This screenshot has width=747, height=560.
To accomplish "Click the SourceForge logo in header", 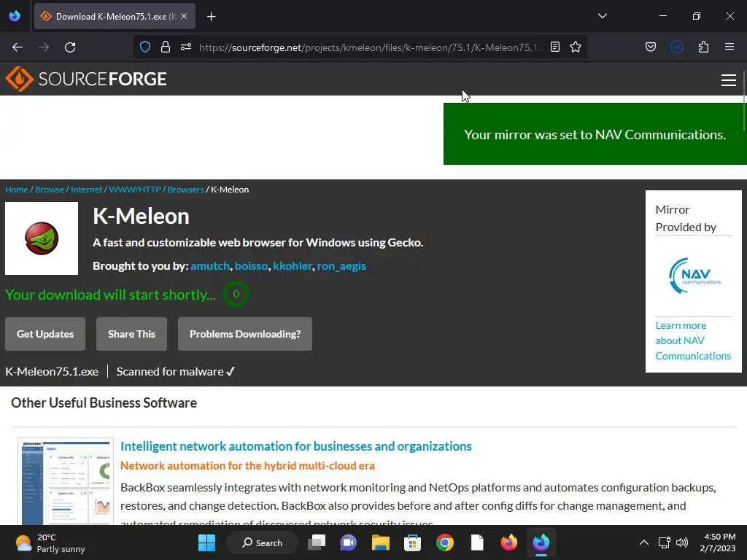I will pos(86,79).
